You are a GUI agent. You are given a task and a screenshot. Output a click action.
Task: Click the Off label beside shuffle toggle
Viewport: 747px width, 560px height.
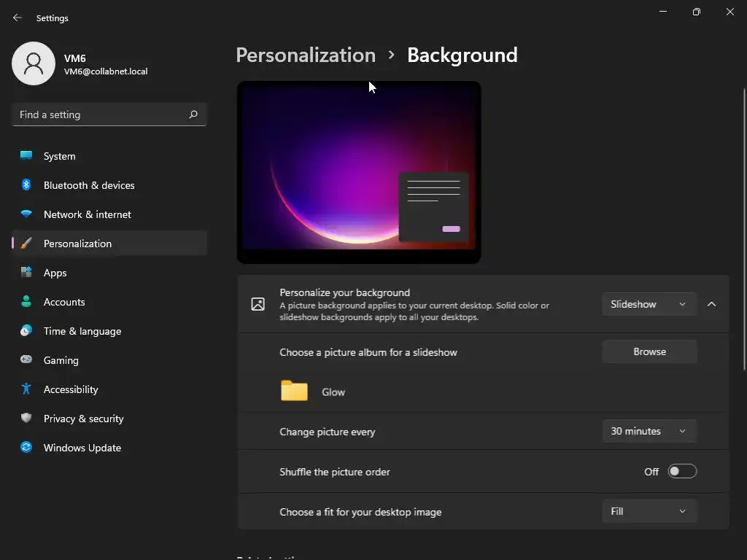651,472
